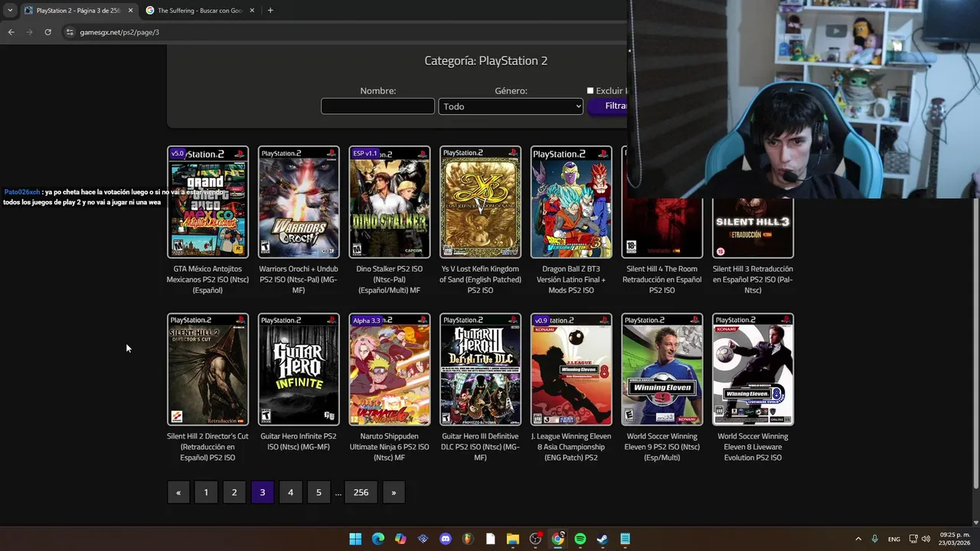Go to next page with » button
This screenshot has width=980, height=551.
[x=394, y=492]
